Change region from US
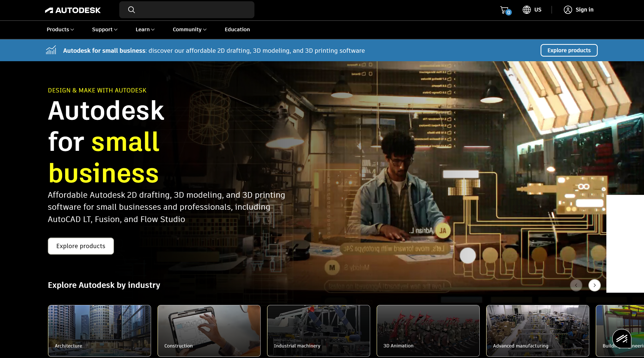Image resolution: width=644 pixels, height=358 pixels. click(538, 10)
